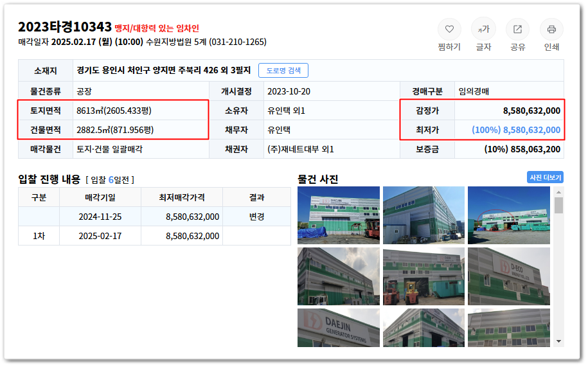Click 채무자 value 유인택
The width and height of the screenshot is (588, 367).
point(279,130)
